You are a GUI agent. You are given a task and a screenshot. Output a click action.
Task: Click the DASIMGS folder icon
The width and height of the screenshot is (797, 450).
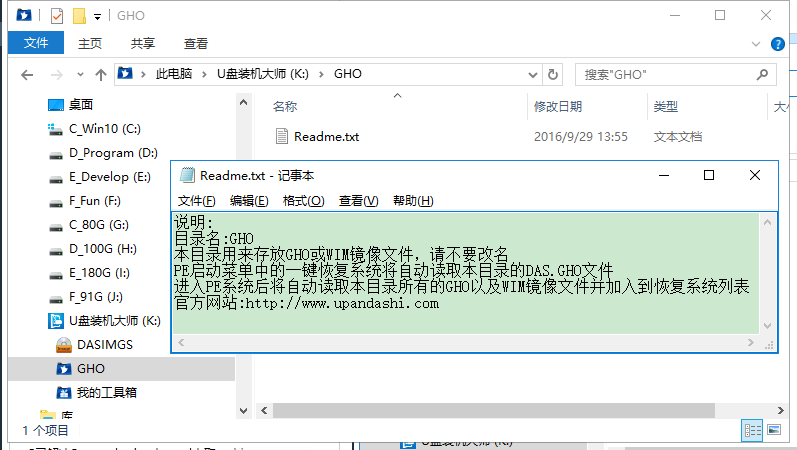[x=64, y=345]
